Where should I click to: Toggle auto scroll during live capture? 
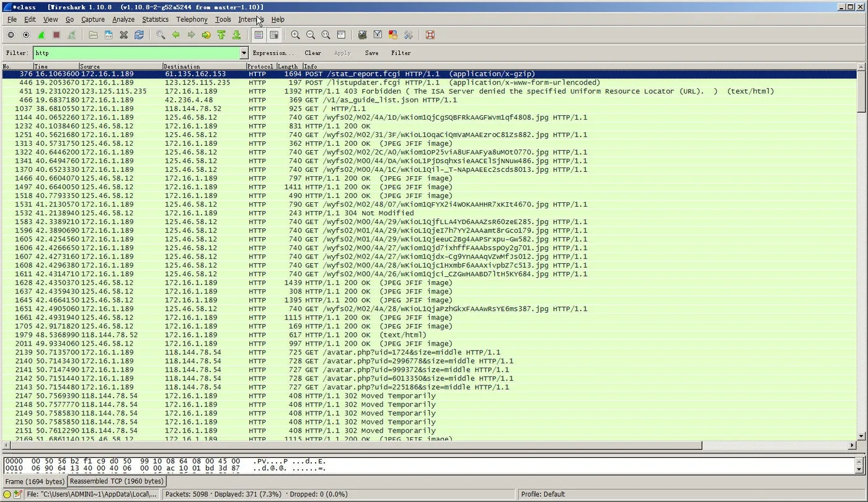click(273, 35)
